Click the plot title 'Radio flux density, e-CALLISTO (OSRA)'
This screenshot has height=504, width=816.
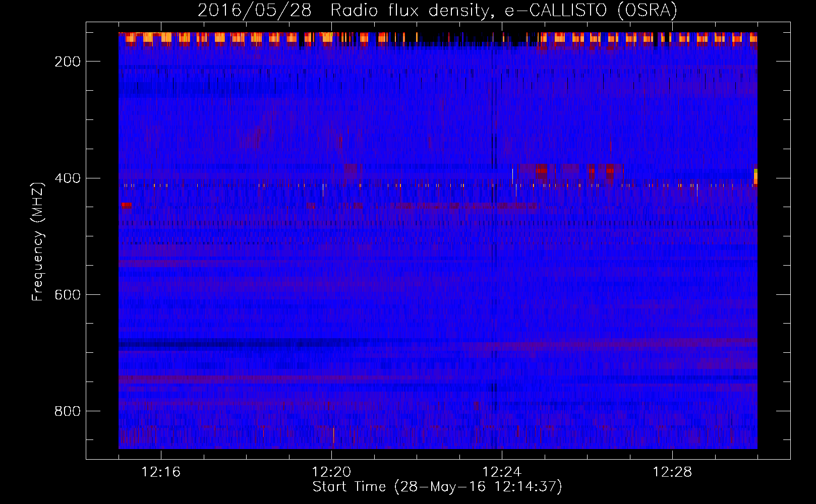point(504,10)
